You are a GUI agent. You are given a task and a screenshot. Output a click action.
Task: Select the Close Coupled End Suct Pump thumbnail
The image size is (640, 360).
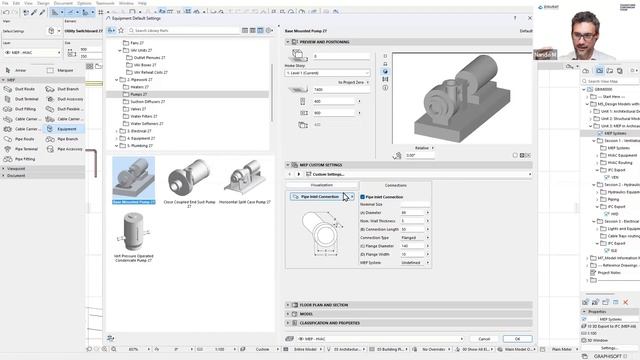click(x=189, y=182)
